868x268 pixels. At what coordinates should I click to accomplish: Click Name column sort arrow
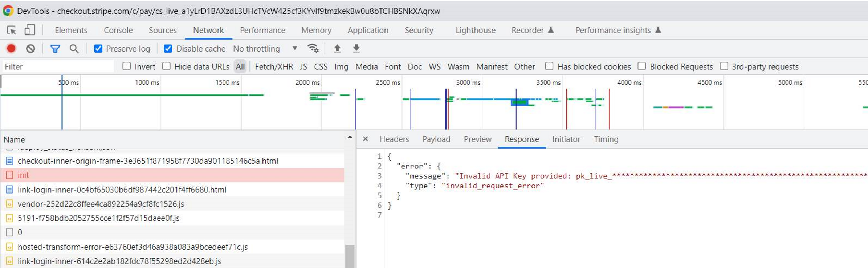350,137
